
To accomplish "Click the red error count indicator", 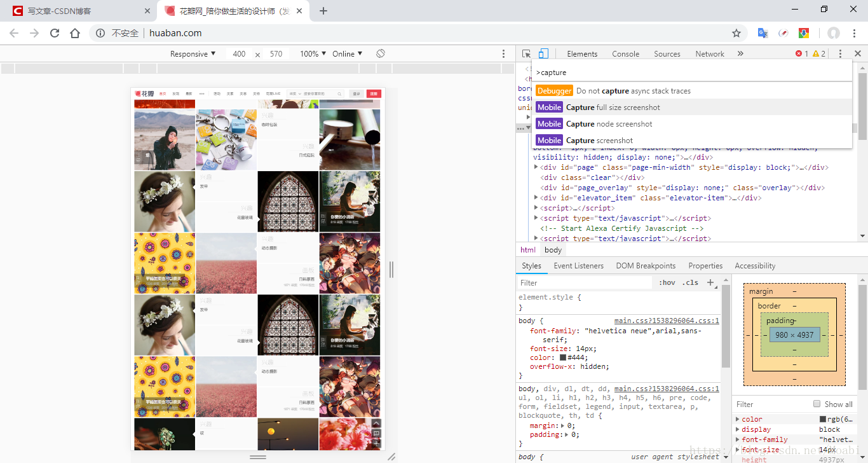I will pyautogui.click(x=802, y=54).
